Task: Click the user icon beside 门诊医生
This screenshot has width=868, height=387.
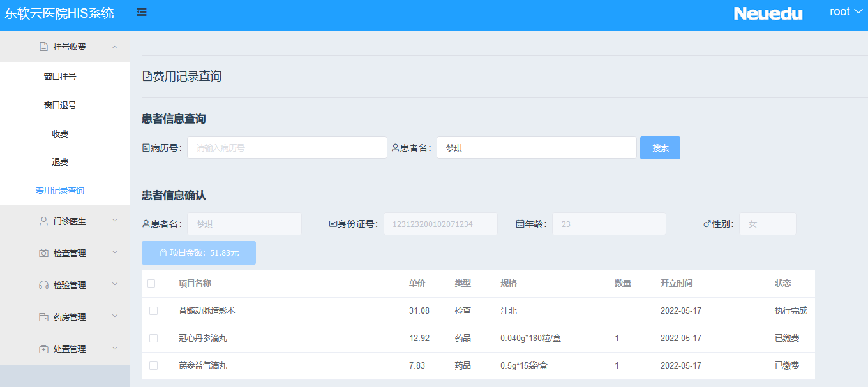Action: 43,221
